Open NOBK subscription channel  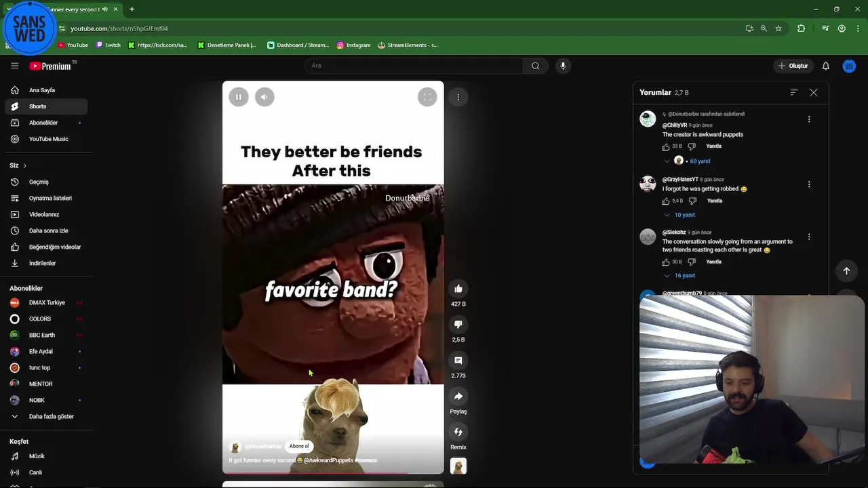(46, 400)
